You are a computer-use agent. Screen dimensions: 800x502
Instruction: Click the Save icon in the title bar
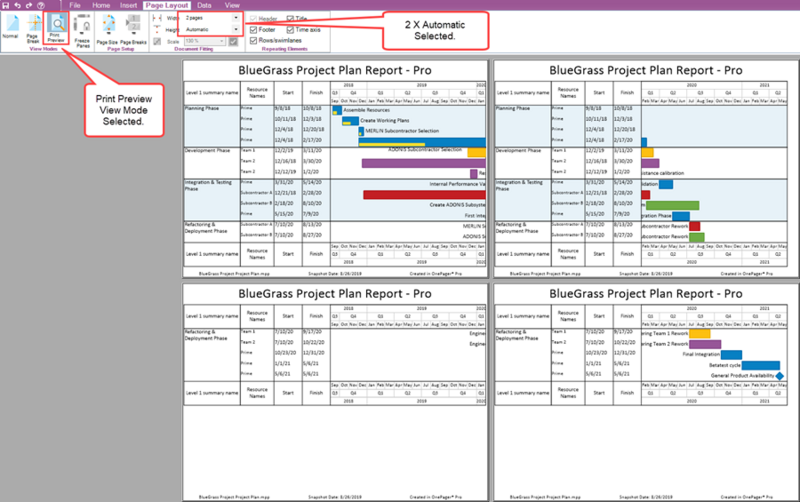[x=6, y=5]
